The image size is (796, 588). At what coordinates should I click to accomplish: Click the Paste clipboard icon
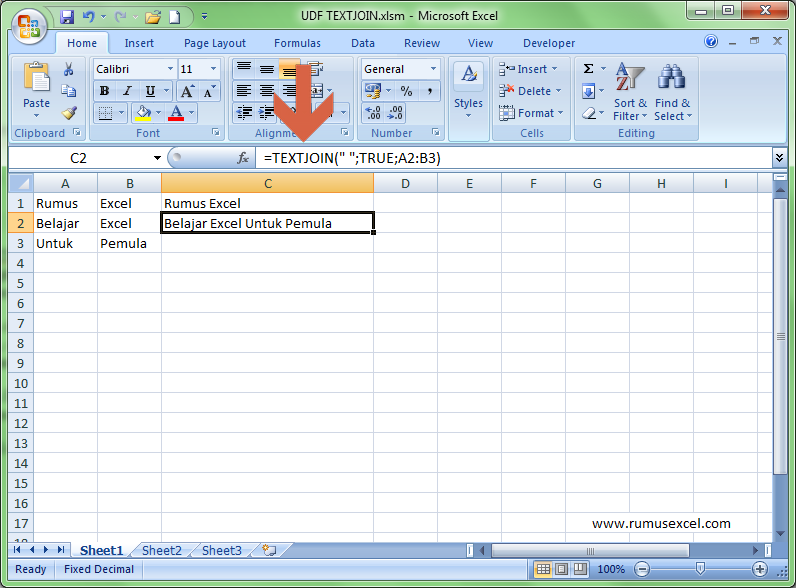click(36, 78)
